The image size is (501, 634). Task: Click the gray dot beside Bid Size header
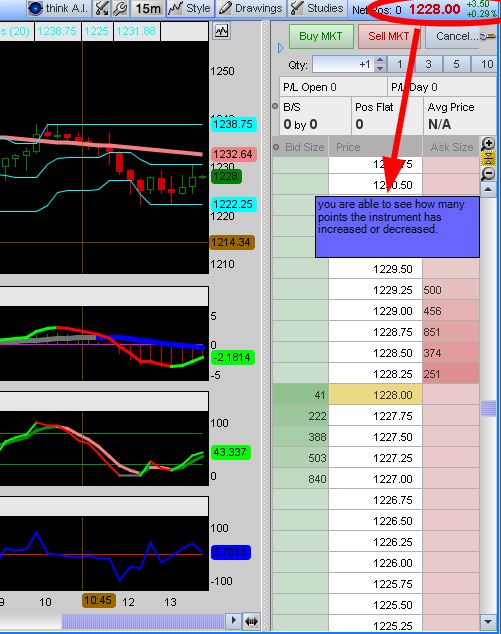[x=276, y=147]
